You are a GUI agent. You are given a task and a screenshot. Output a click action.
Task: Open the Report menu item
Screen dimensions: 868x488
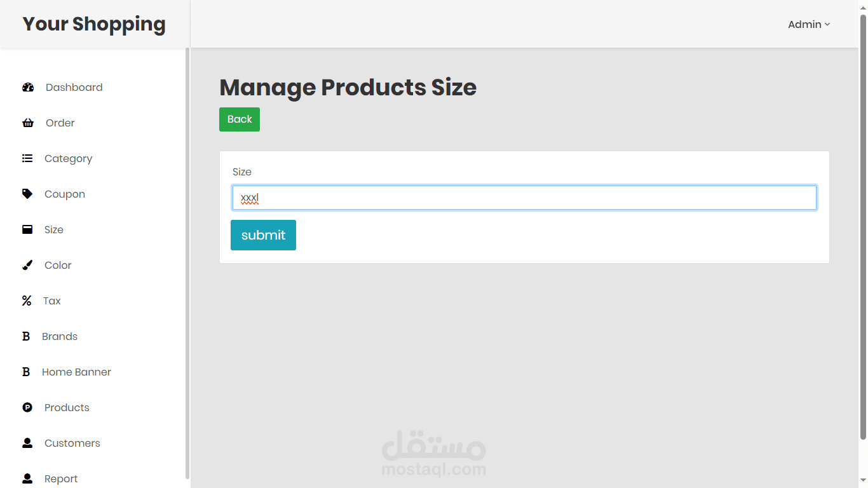[x=61, y=479]
